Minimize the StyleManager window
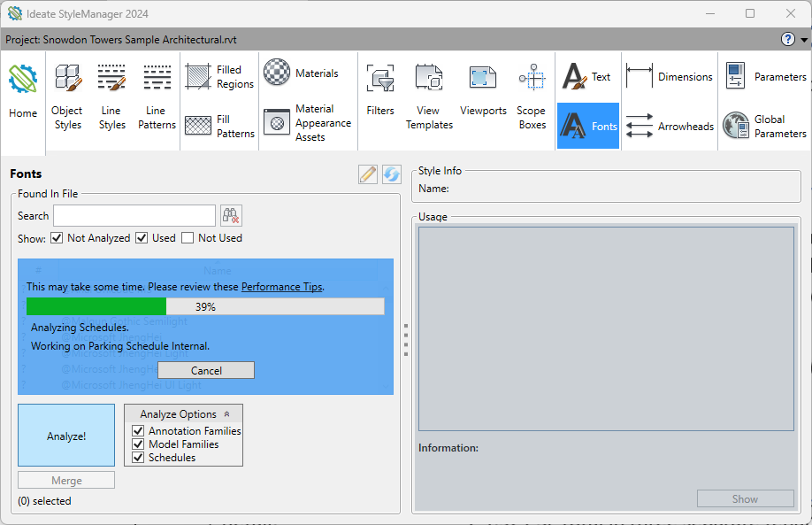This screenshot has width=812, height=525. point(710,13)
